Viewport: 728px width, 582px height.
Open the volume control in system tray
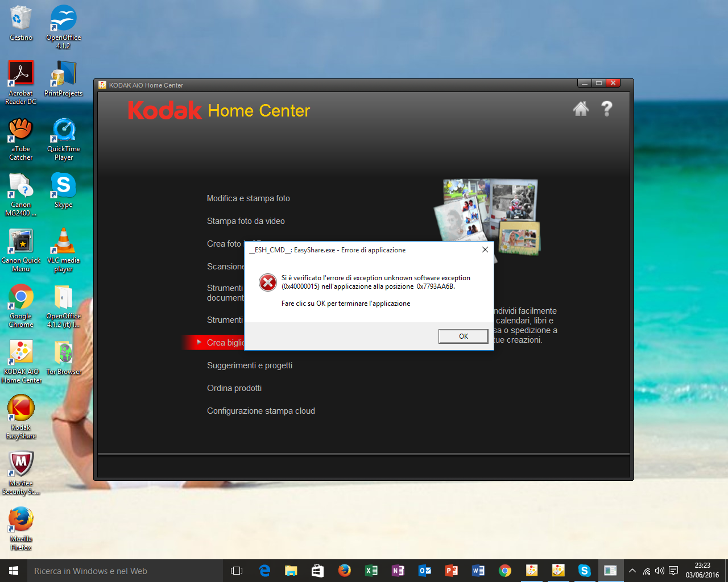coord(660,571)
